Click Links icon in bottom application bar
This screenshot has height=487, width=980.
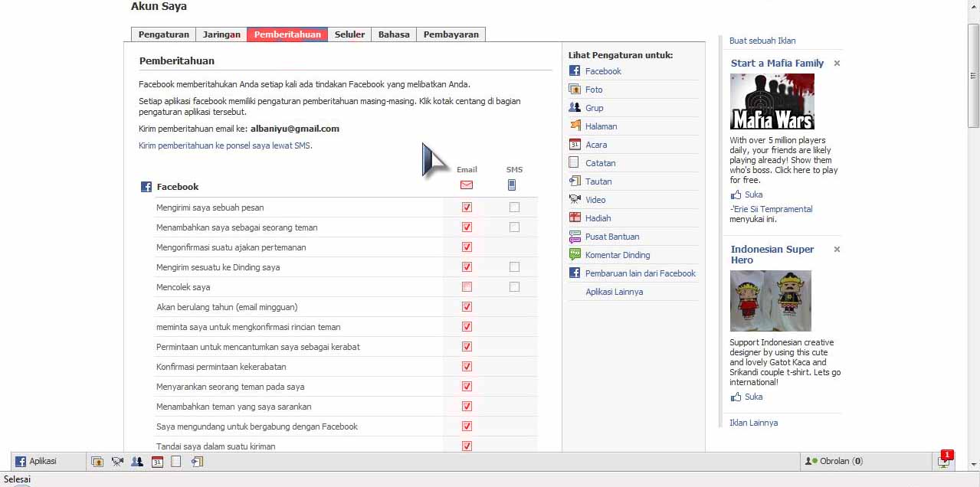pyautogui.click(x=197, y=462)
